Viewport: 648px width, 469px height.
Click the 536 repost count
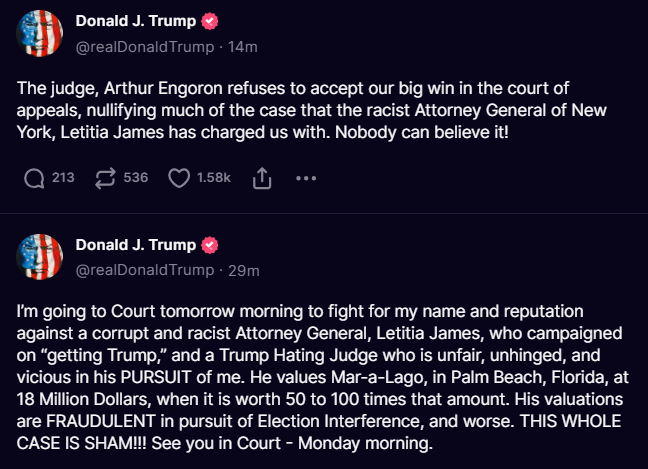pos(136,178)
